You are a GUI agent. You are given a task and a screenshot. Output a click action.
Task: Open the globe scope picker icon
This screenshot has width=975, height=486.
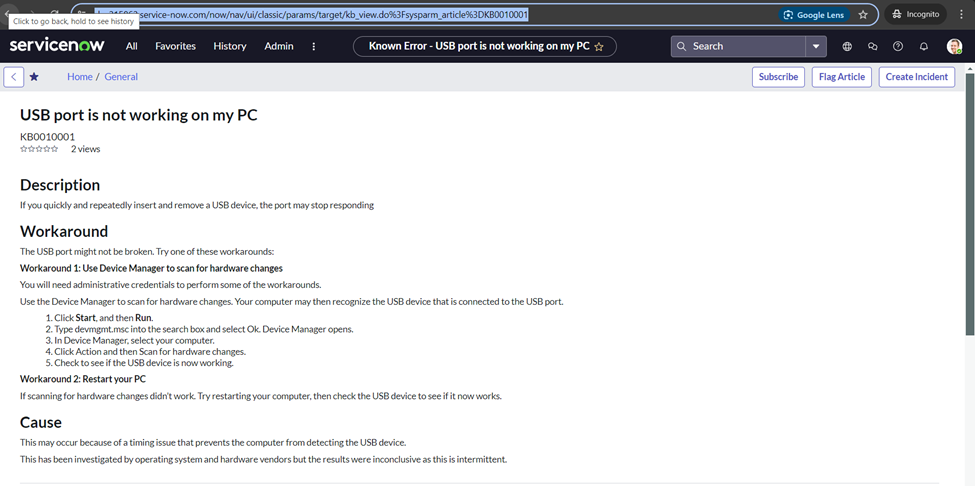click(847, 46)
